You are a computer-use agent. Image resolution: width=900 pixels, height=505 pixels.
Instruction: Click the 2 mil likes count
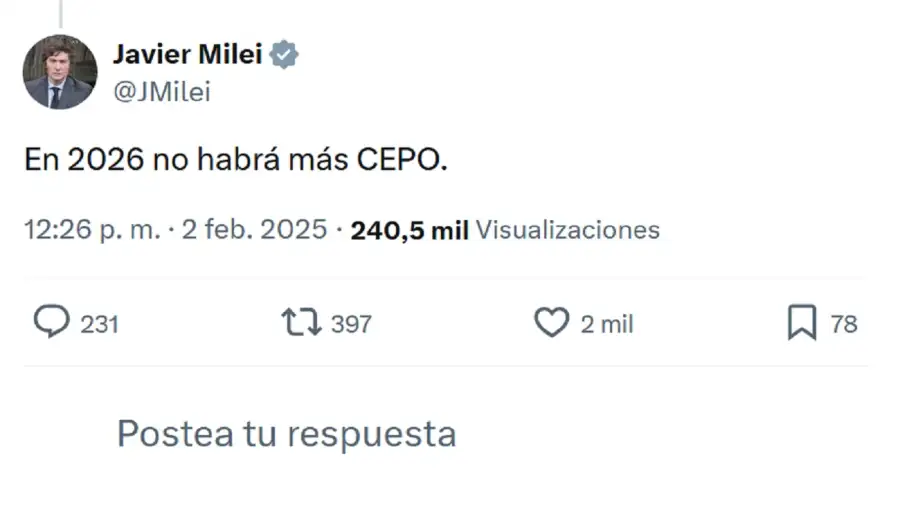[x=607, y=324]
